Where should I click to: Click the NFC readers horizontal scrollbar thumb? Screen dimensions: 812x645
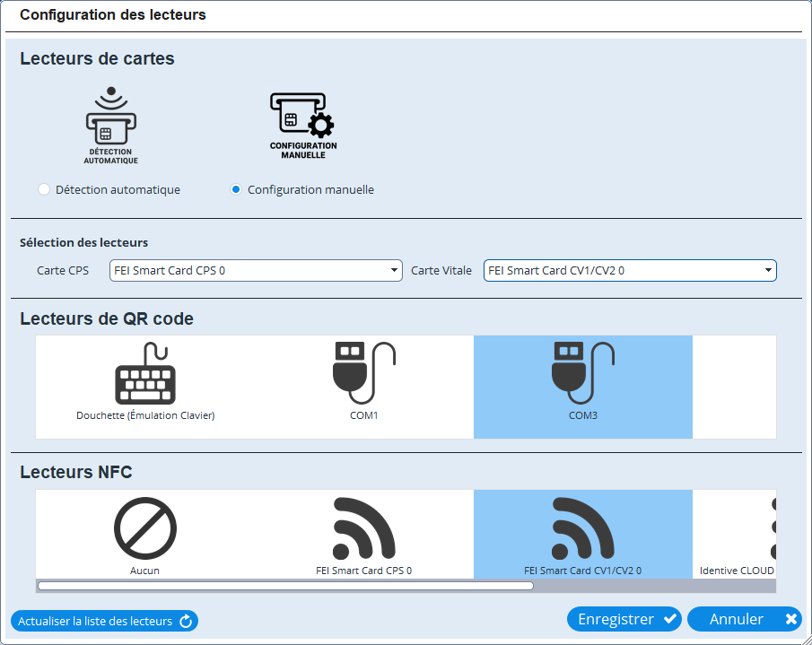point(285,586)
